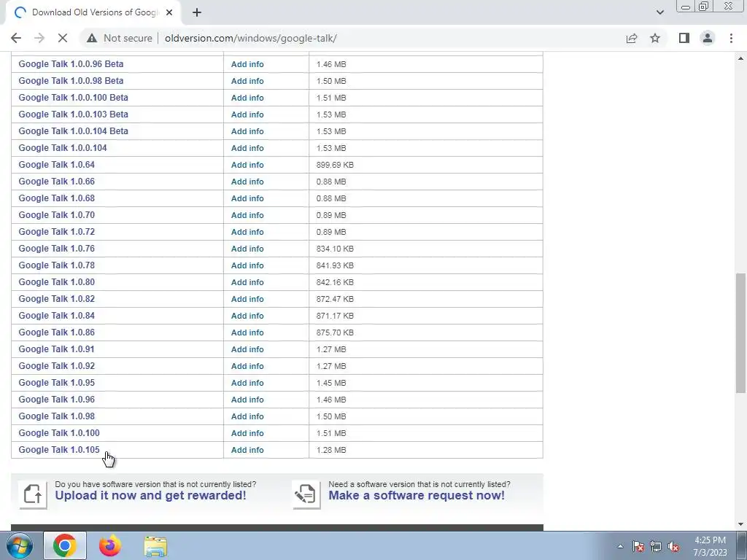The image size is (747, 560).
Task: Select the Download Old Versions tab
Action: 93,13
